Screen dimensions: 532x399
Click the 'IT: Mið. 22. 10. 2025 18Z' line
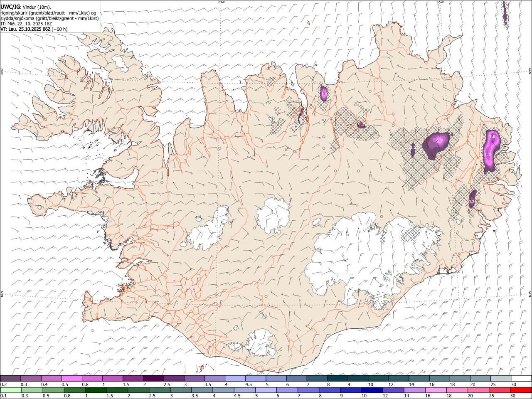[x=26, y=24]
